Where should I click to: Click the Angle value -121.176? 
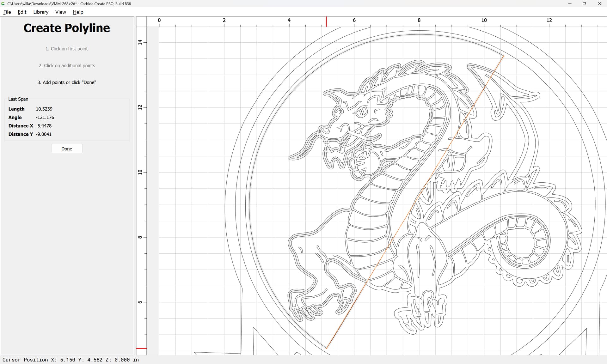pos(45,117)
